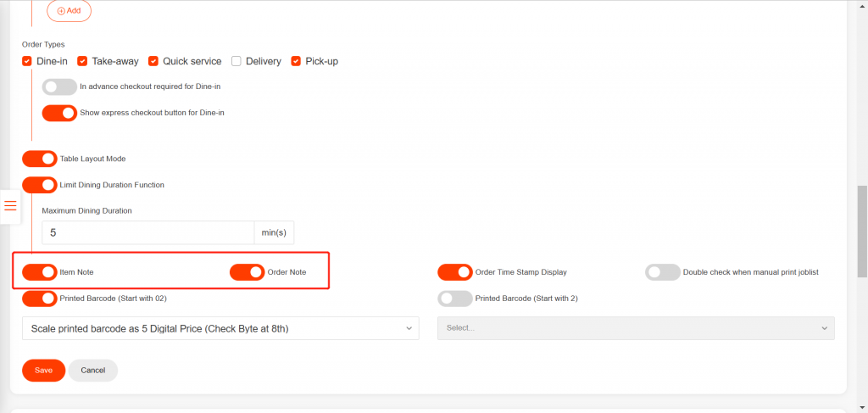868x413 pixels.
Task: Uncheck the Take-away checkbox
Action: coord(82,61)
